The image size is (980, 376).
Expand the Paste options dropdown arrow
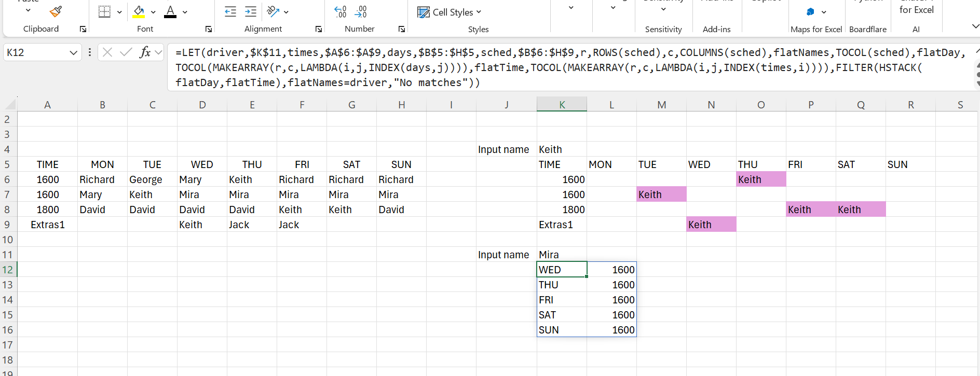pos(28,10)
